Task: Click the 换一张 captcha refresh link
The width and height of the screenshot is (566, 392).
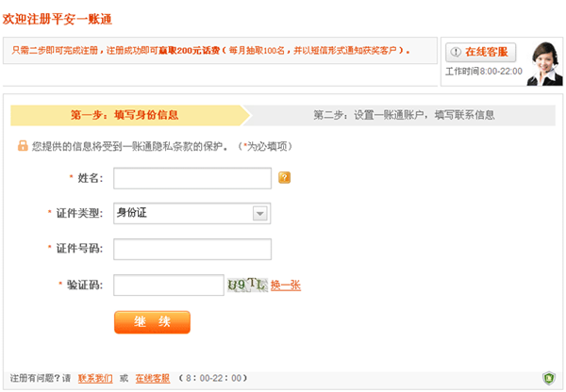Action: [x=286, y=286]
